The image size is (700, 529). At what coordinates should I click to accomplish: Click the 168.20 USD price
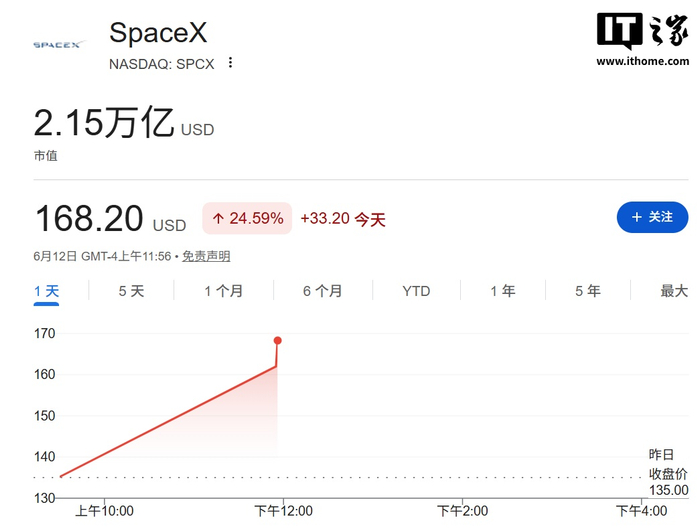(110, 219)
